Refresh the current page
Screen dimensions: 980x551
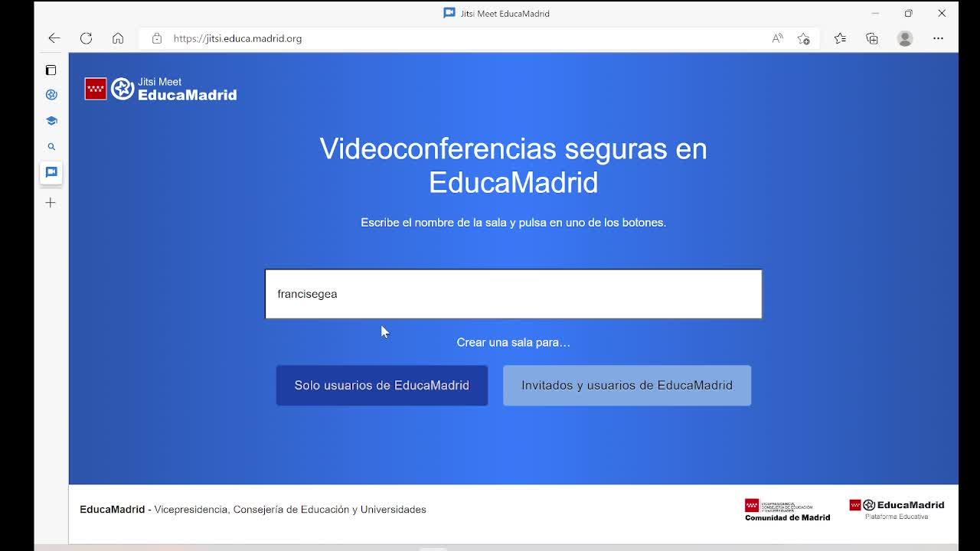point(86,38)
